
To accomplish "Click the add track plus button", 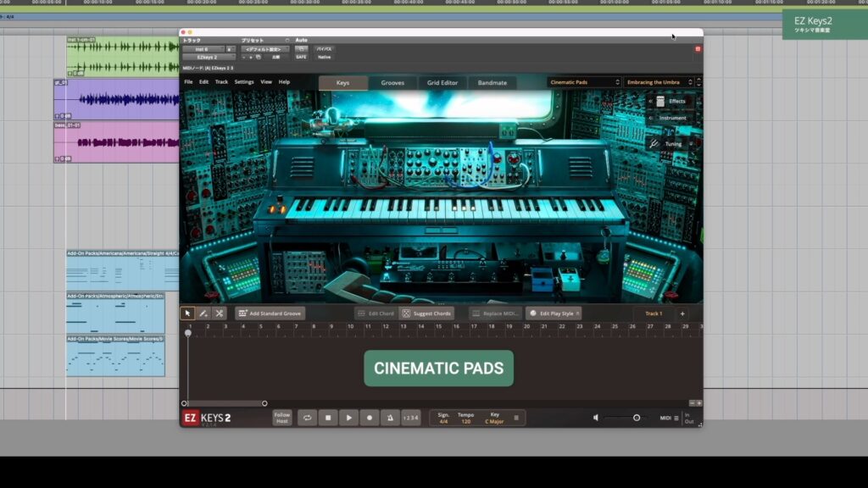I will click(x=682, y=313).
